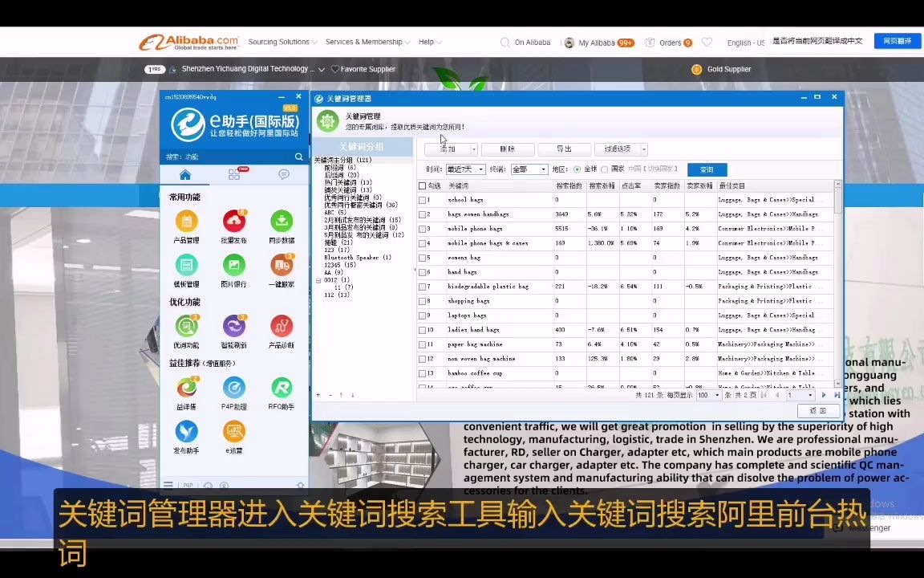924x578 pixels.
Task: Open the Help menu
Action: click(x=430, y=42)
